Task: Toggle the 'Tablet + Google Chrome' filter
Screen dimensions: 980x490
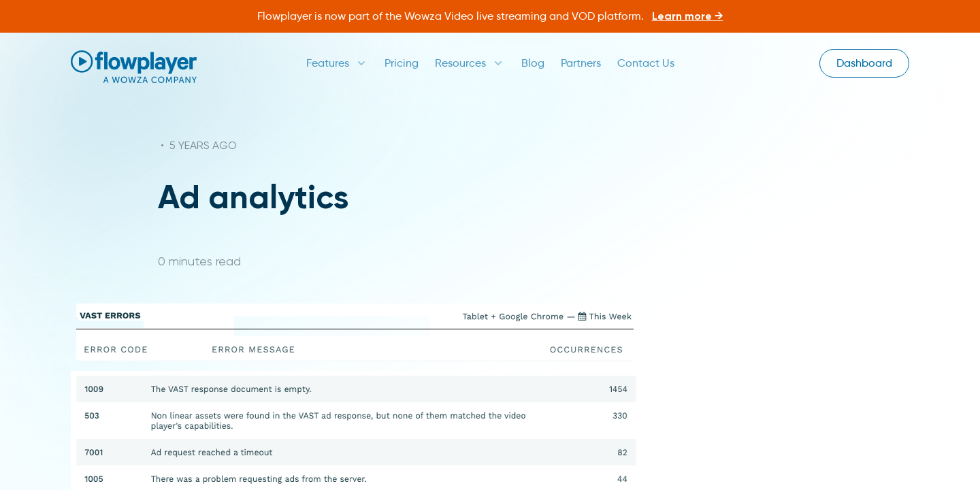Action: tap(512, 316)
